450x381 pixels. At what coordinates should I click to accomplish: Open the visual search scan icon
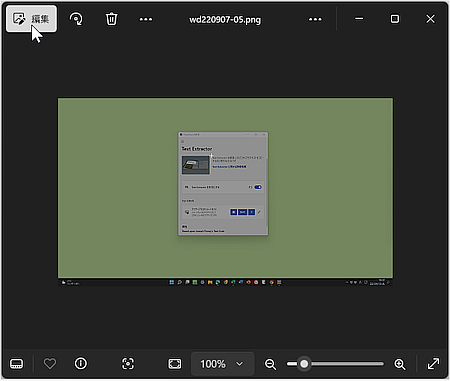pos(128,363)
